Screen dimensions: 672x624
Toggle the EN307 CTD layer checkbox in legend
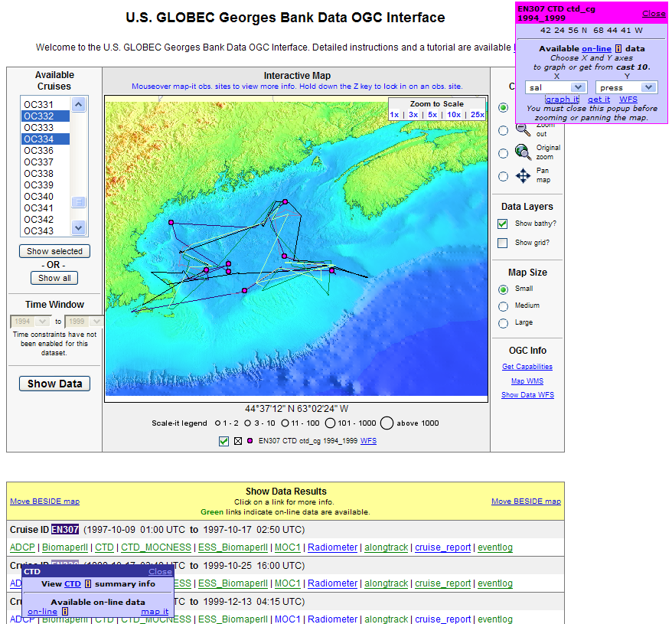pyautogui.click(x=223, y=441)
